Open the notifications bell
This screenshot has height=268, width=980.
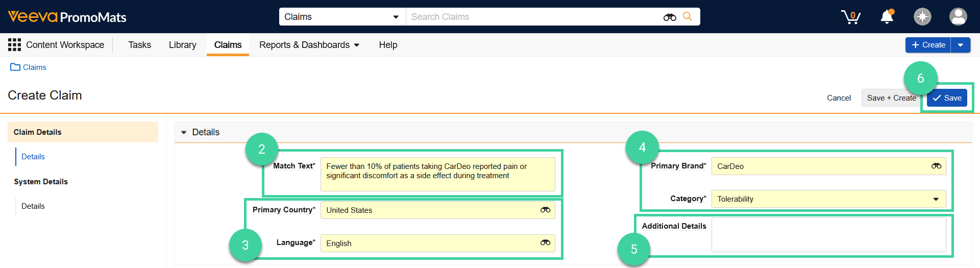887,17
